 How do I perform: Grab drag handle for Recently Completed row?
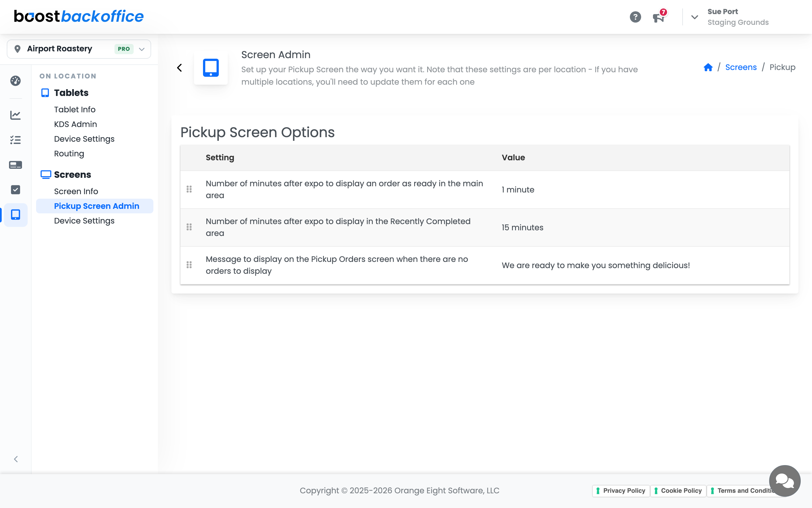(189, 227)
